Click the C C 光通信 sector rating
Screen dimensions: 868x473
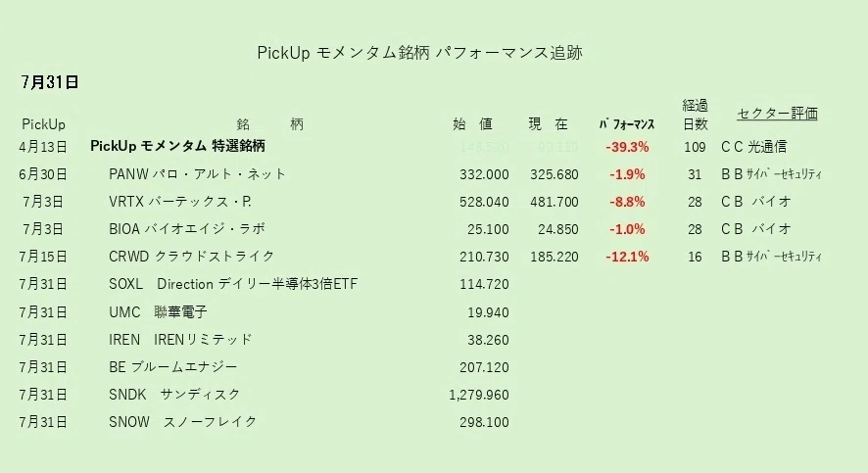[753, 147]
